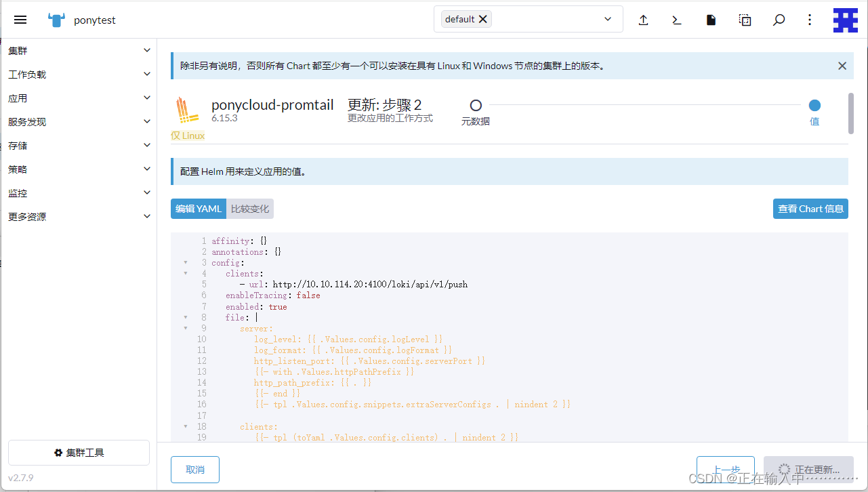868x492 pixels.
Task: Collapse the clients block at line 18
Action: 186,427
